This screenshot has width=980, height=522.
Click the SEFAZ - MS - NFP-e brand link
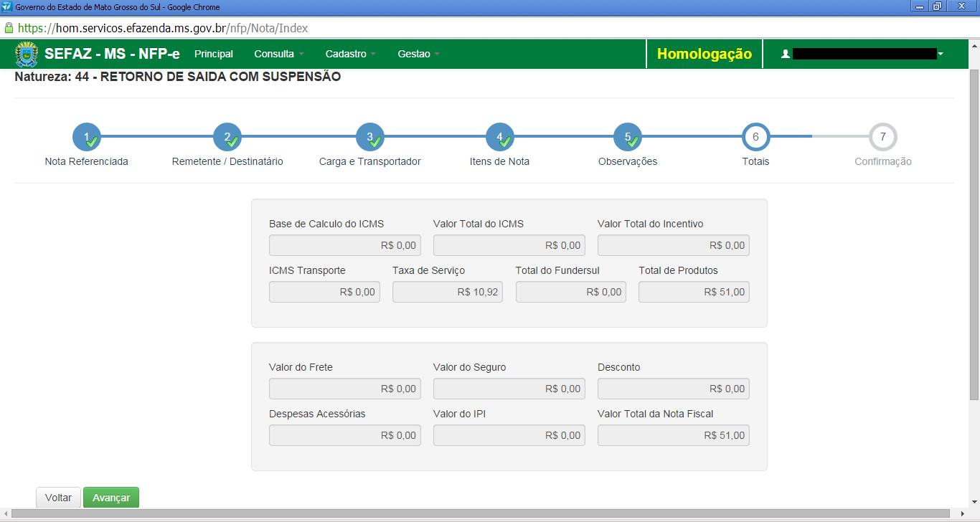[x=112, y=54]
